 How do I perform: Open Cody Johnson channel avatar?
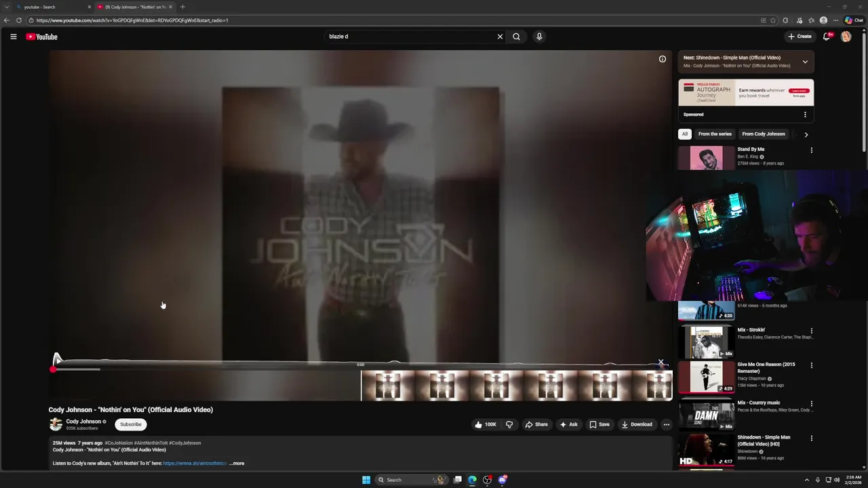click(x=56, y=424)
